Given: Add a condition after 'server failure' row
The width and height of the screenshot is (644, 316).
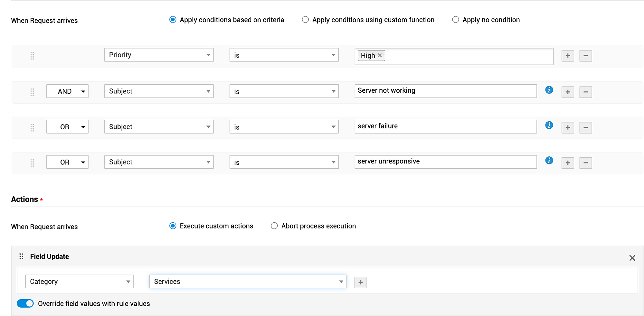Looking at the screenshot, I should point(568,127).
